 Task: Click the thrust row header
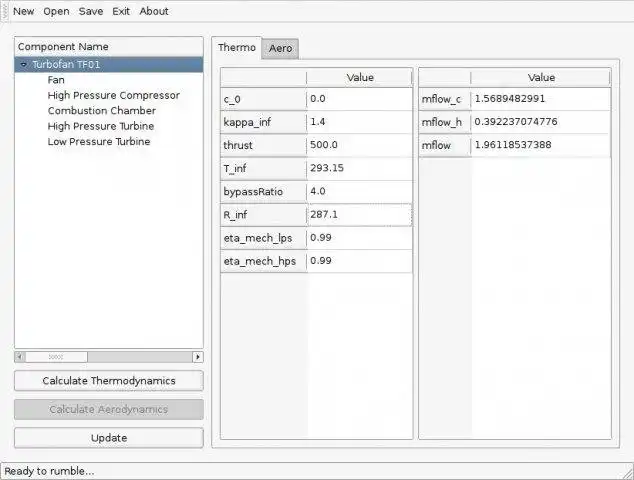point(264,145)
